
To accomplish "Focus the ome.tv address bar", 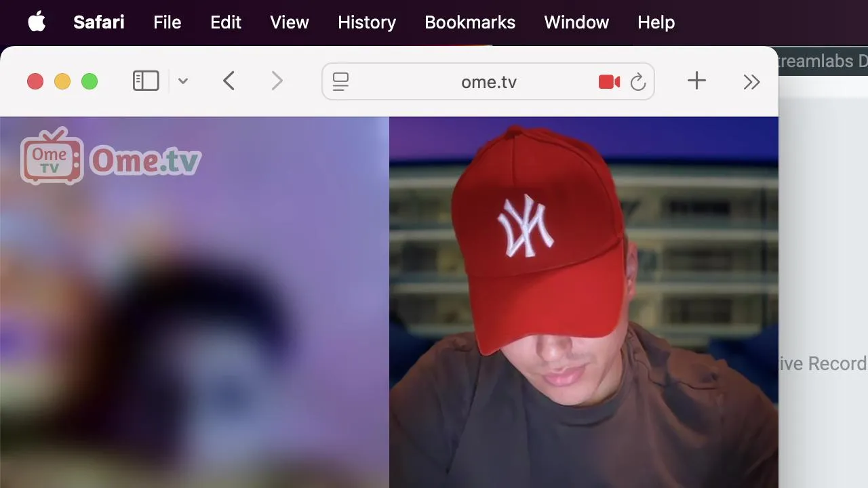I will point(488,82).
